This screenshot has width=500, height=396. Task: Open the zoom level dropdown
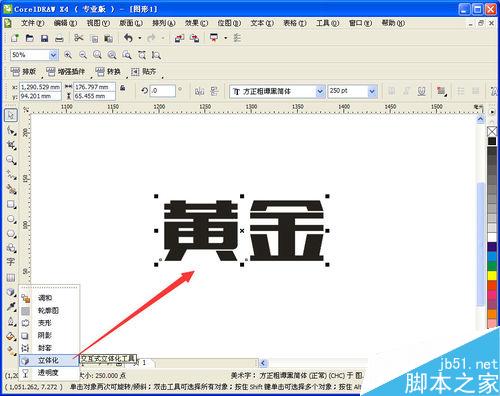pyautogui.click(x=53, y=55)
